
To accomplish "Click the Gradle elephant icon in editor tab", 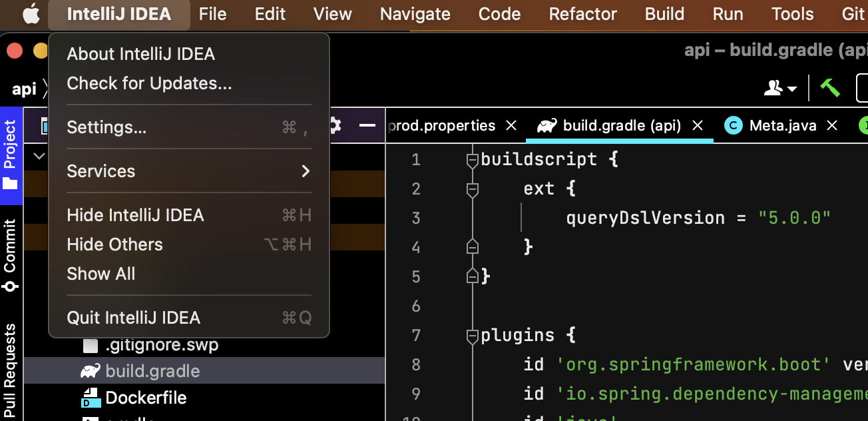I will click(x=546, y=125).
